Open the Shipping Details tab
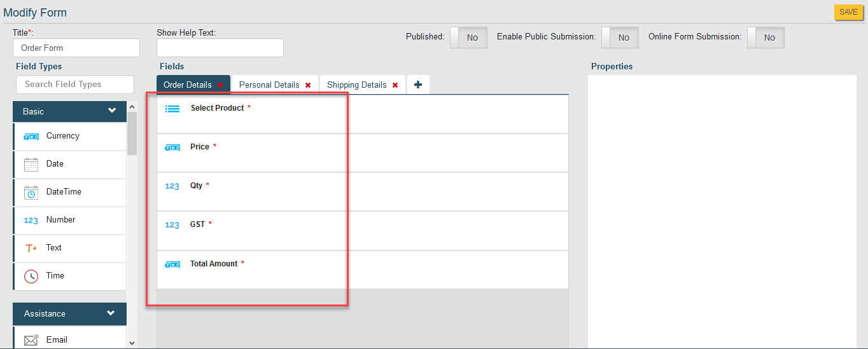 (356, 85)
